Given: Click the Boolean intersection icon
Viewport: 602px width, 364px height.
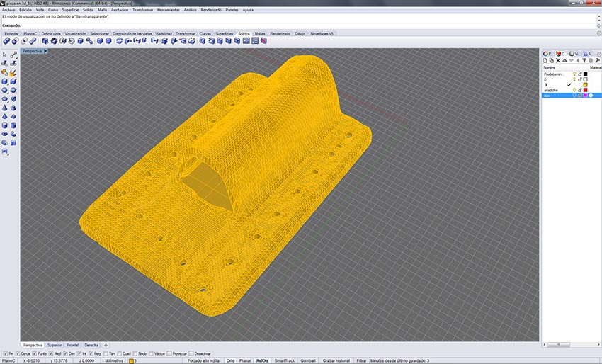Looking at the screenshot, I should tap(24, 40).
